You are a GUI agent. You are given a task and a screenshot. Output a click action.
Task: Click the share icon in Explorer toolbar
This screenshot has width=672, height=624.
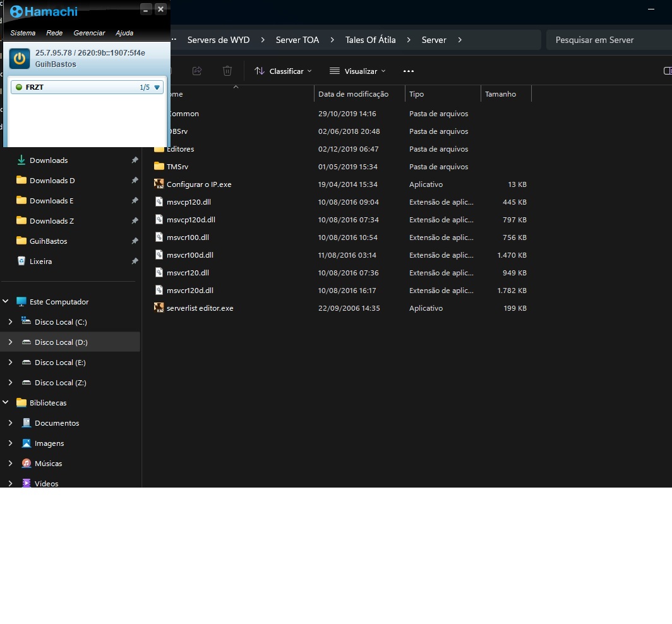pyautogui.click(x=197, y=71)
